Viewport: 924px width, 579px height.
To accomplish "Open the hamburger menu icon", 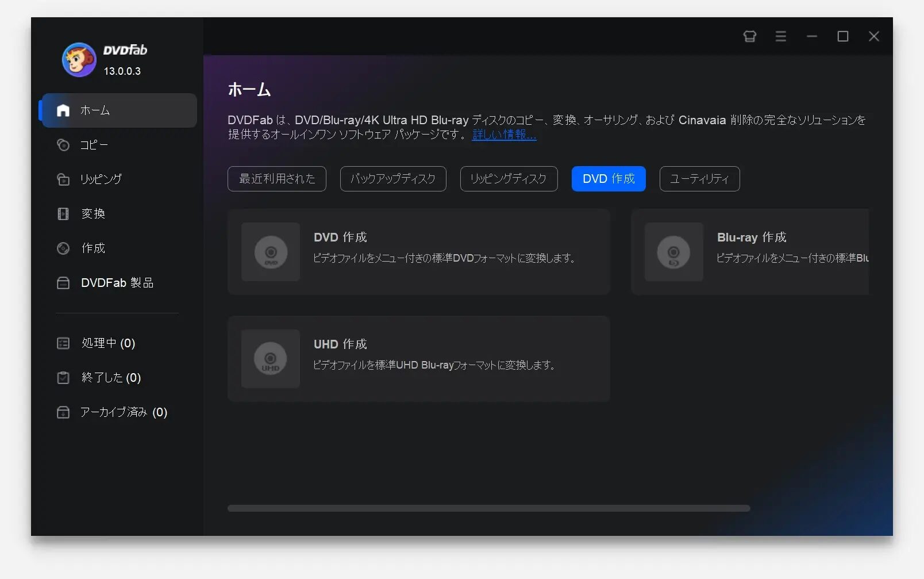I will 780,36.
